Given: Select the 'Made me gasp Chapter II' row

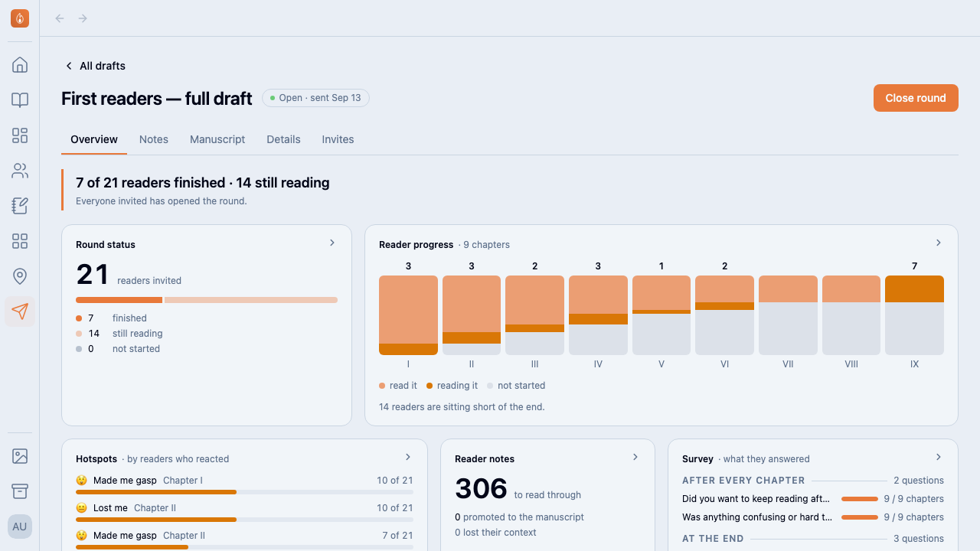Looking at the screenshot, I should tap(244, 540).
